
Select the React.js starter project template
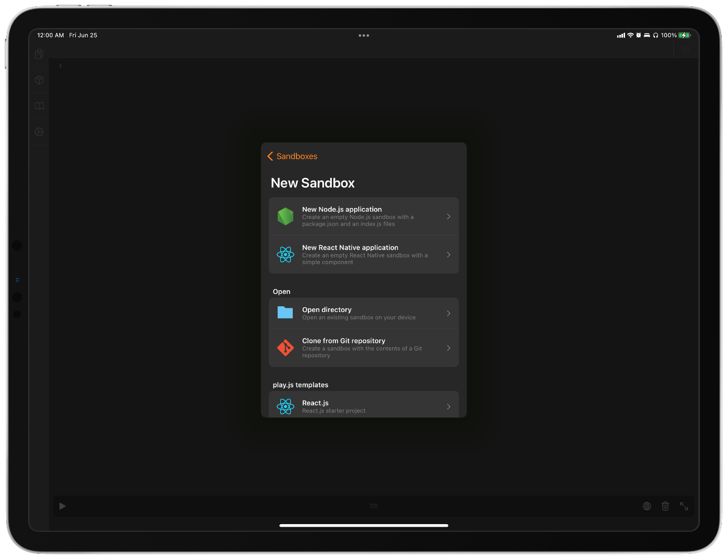(x=363, y=405)
